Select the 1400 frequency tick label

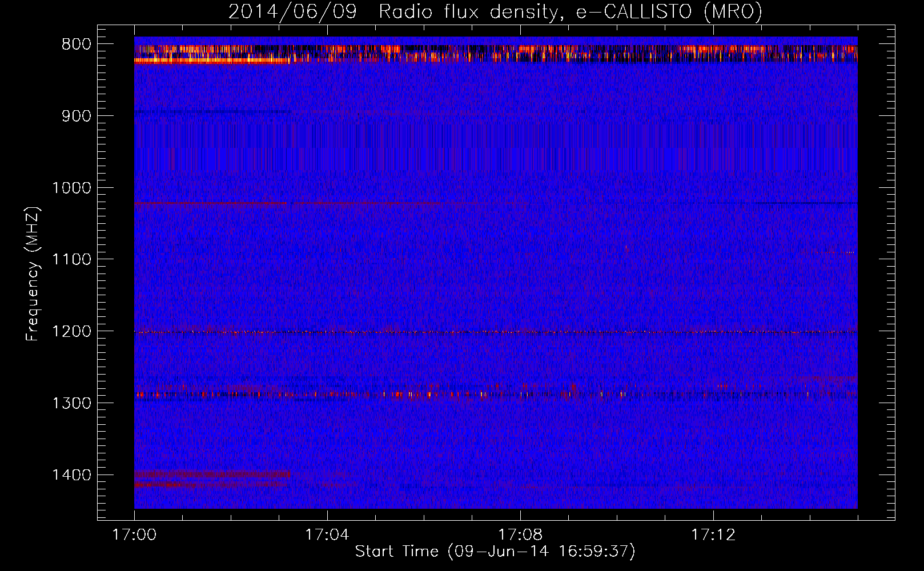[71, 475]
